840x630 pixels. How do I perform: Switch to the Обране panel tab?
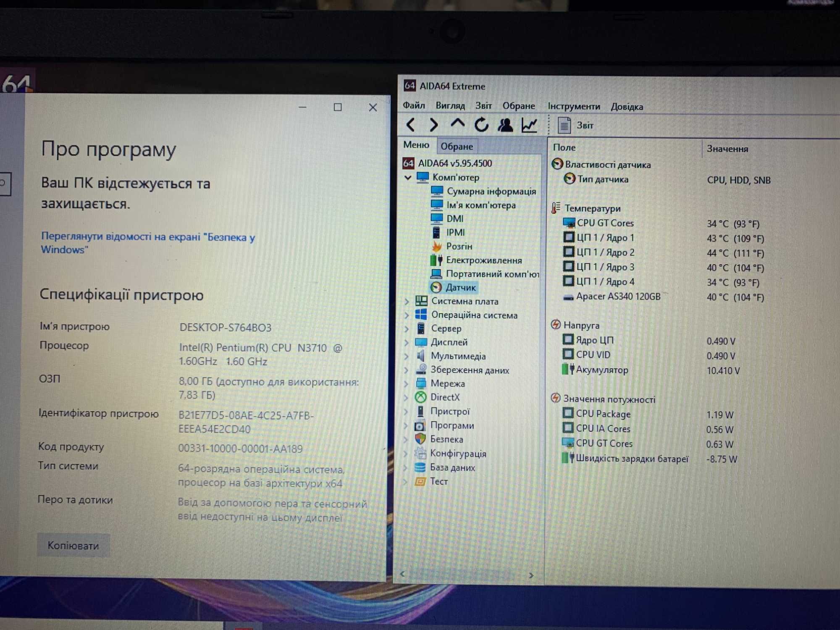(x=457, y=146)
